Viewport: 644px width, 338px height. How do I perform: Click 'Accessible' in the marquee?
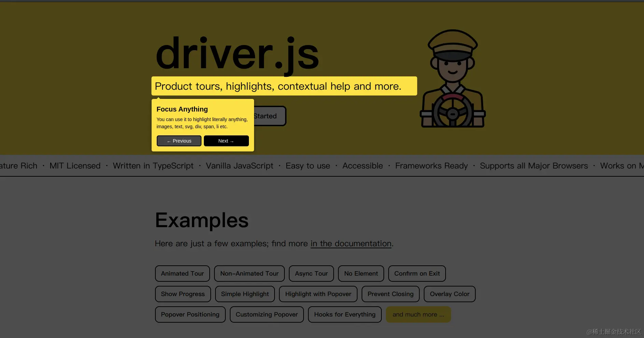coord(363,166)
